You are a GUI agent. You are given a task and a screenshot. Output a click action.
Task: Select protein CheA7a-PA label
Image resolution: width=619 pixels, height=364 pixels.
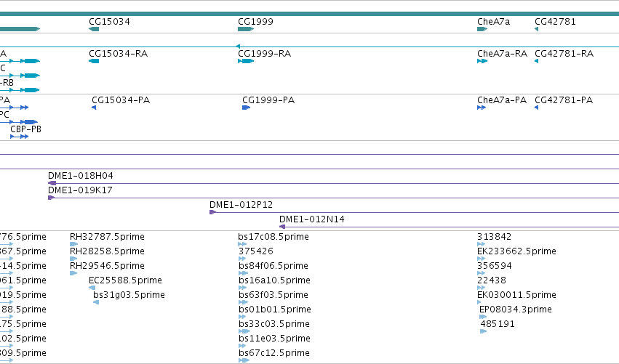click(x=502, y=100)
